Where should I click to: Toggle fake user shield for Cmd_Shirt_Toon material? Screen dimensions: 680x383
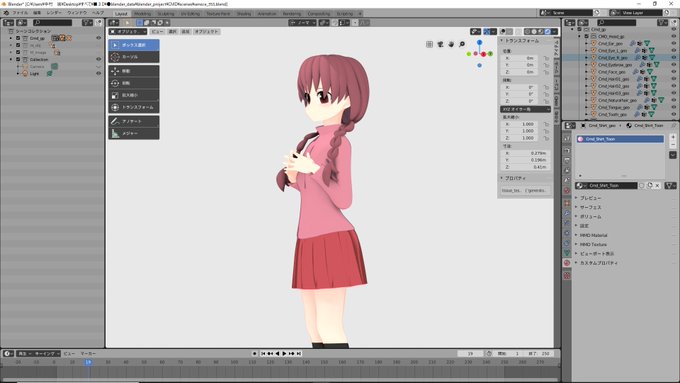(642, 186)
